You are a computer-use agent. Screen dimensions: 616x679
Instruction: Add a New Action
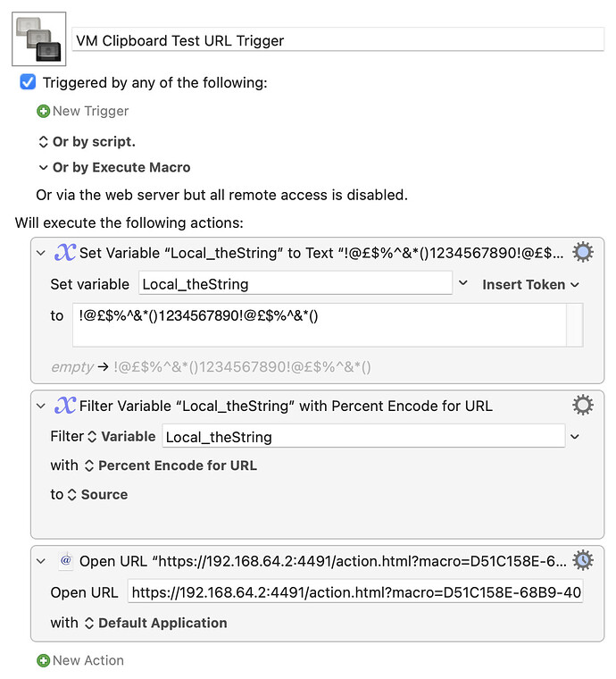(87, 660)
